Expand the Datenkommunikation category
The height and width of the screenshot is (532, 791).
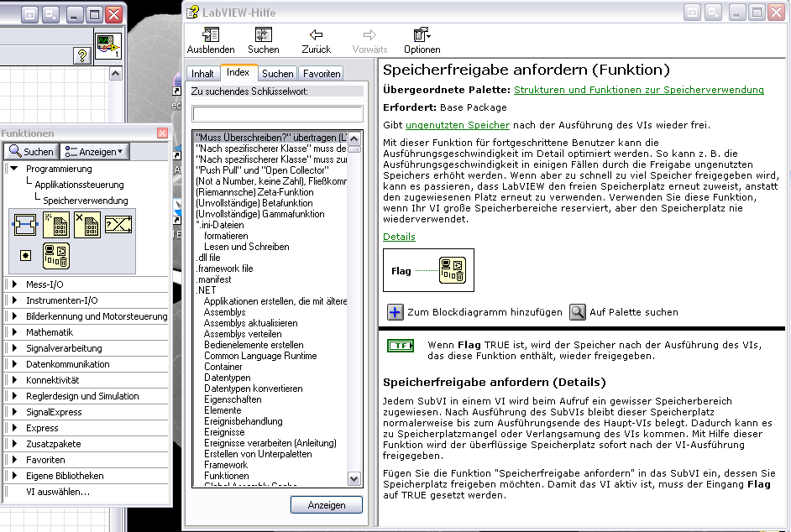point(14,364)
